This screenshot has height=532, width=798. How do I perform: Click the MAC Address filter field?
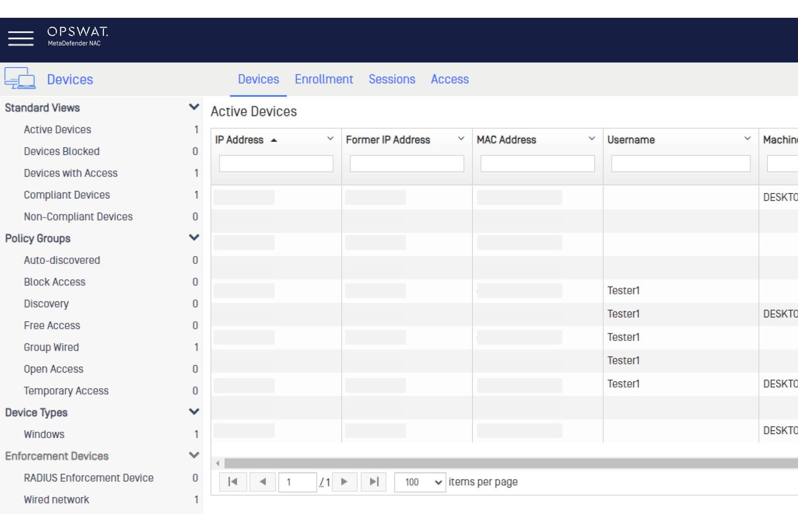click(x=537, y=163)
